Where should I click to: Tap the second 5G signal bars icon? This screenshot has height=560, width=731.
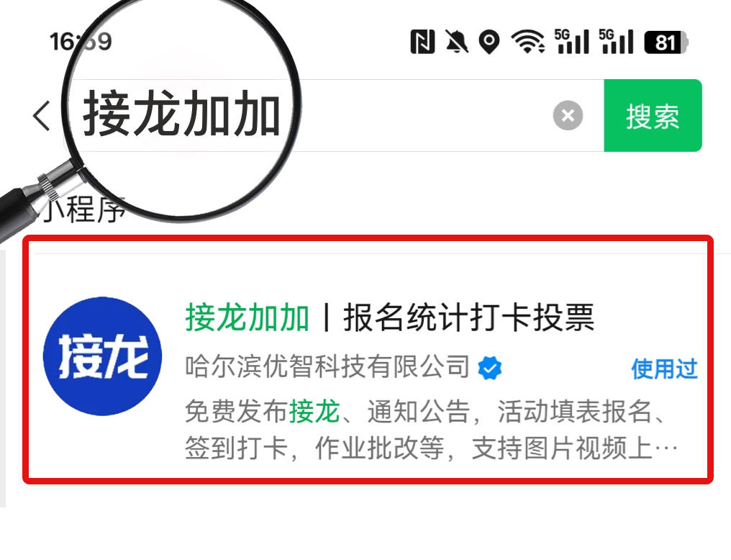[x=616, y=42]
